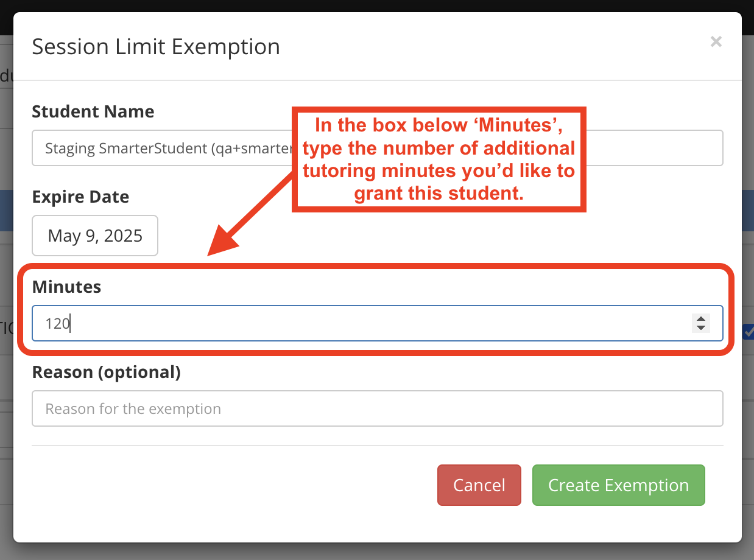Decrease minutes with the down stepper arrow
The image size is (754, 560).
coord(701,328)
